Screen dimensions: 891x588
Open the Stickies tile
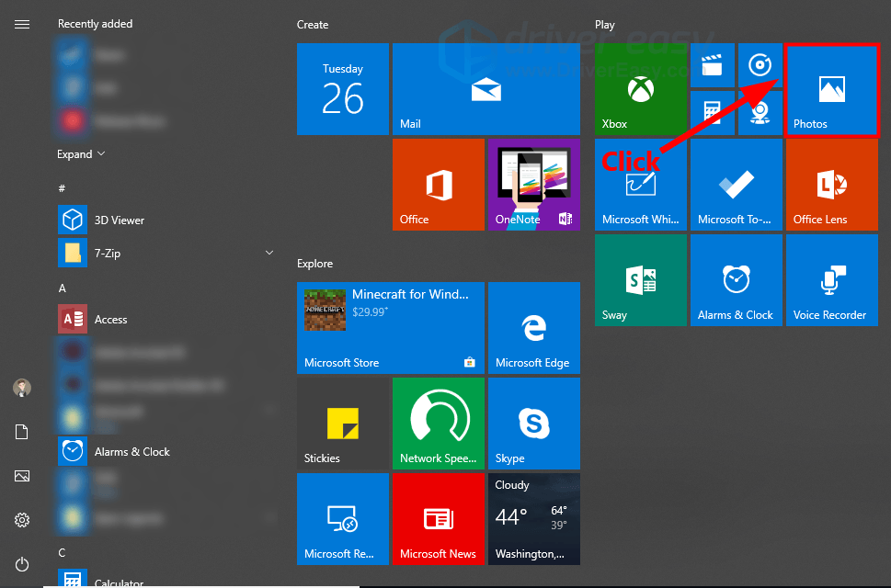pyautogui.click(x=343, y=424)
